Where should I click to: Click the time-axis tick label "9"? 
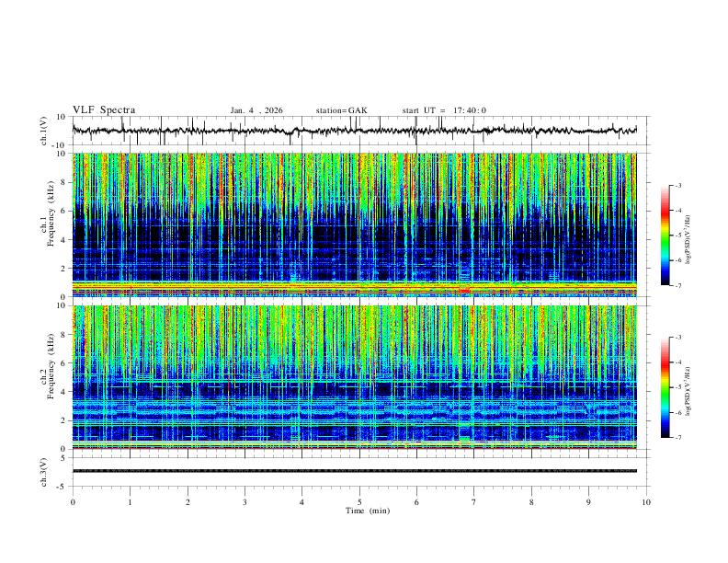pos(588,502)
